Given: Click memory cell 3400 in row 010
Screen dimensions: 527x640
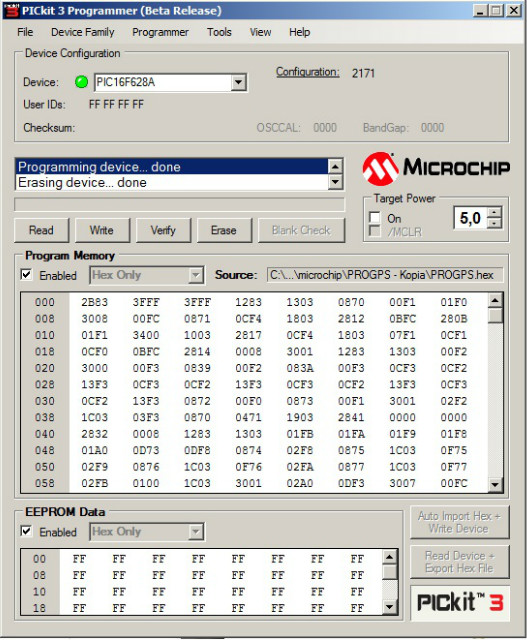Looking at the screenshot, I should coord(146,335).
